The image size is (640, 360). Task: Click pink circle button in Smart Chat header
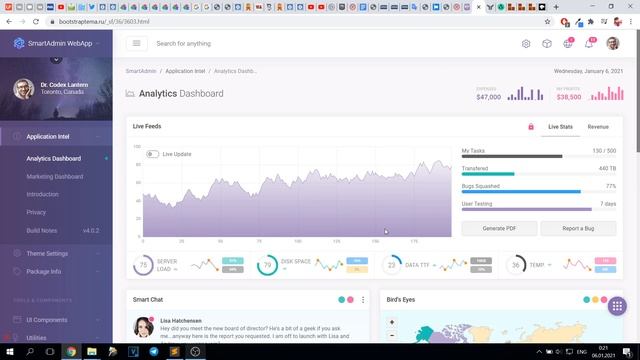tap(350, 300)
